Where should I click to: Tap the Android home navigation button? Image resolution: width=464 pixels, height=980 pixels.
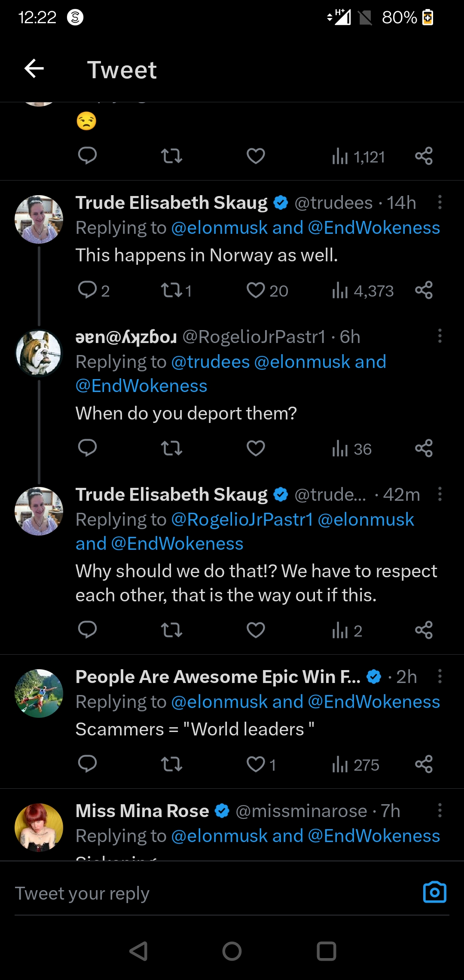point(232,951)
